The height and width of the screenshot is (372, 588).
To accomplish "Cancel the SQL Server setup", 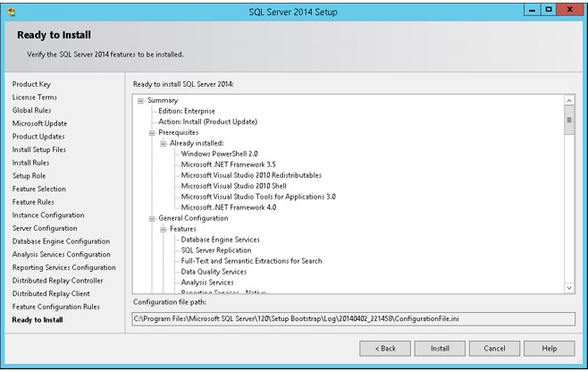I will tap(494, 349).
